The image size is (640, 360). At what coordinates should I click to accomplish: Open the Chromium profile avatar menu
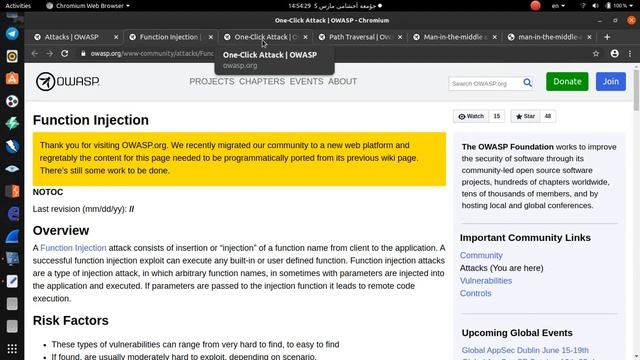(x=614, y=53)
